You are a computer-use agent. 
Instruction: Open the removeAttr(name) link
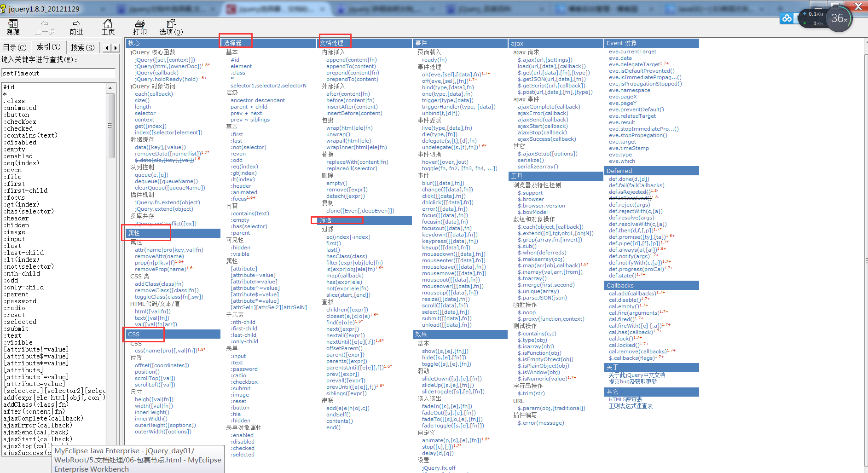[159, 256]
